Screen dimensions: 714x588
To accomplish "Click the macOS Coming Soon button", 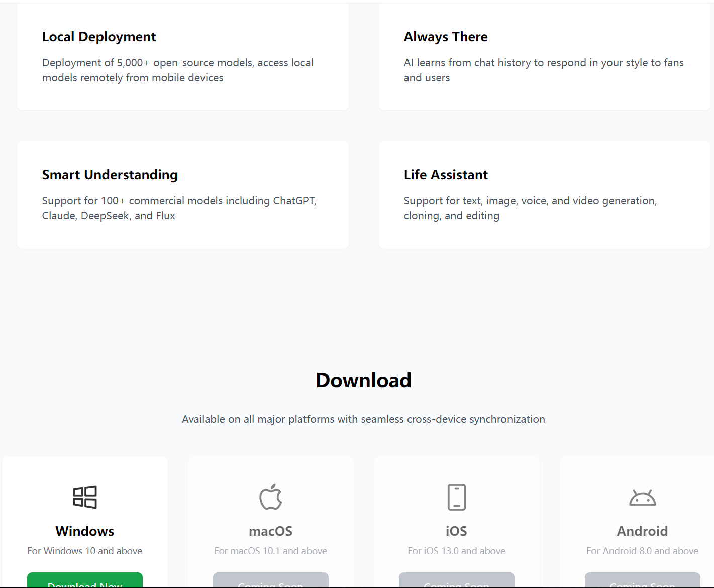I will pyautogui.click(x=271, y=580).
